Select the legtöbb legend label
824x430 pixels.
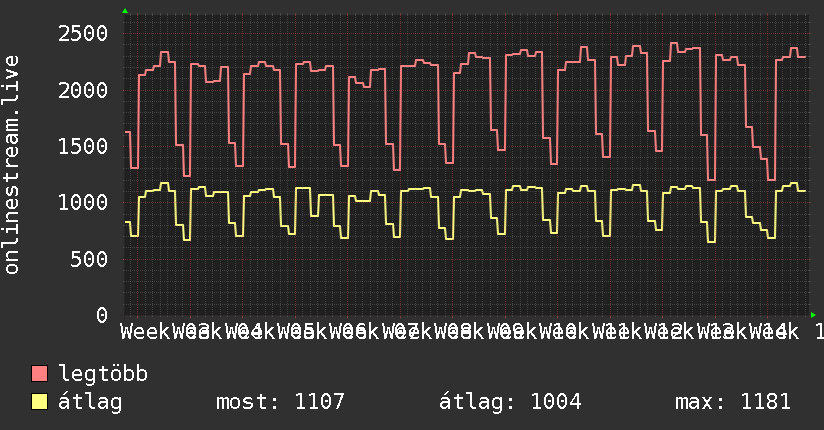104,374
